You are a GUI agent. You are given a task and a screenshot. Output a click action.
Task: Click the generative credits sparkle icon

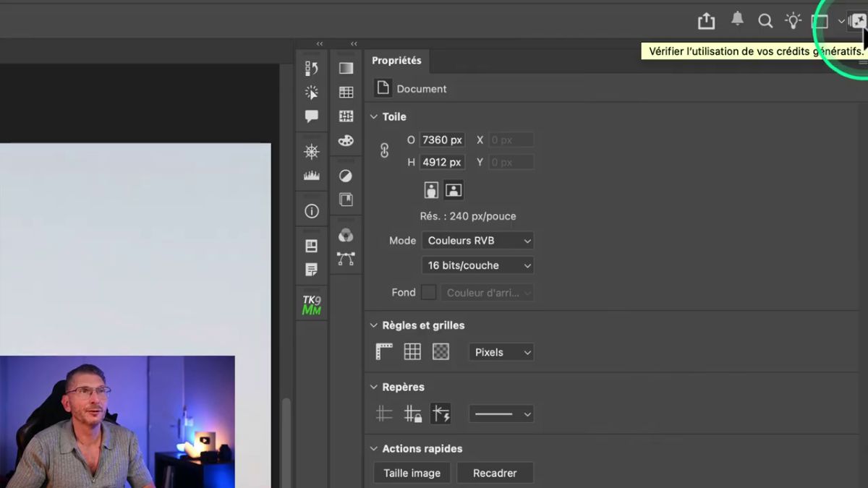tap(858, 22)
